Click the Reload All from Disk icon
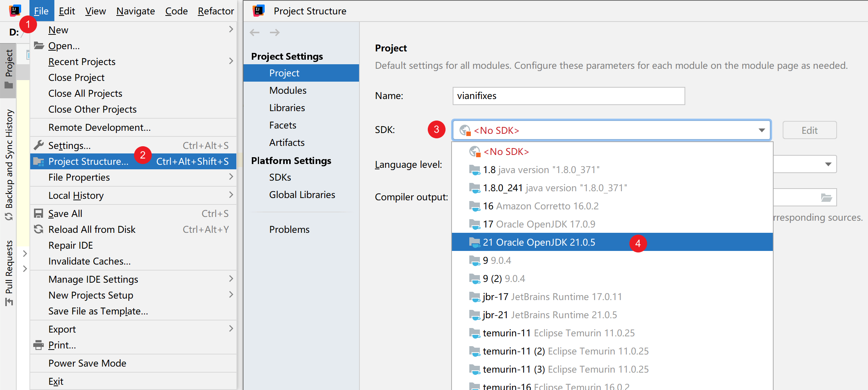 [x=39, y=229]
